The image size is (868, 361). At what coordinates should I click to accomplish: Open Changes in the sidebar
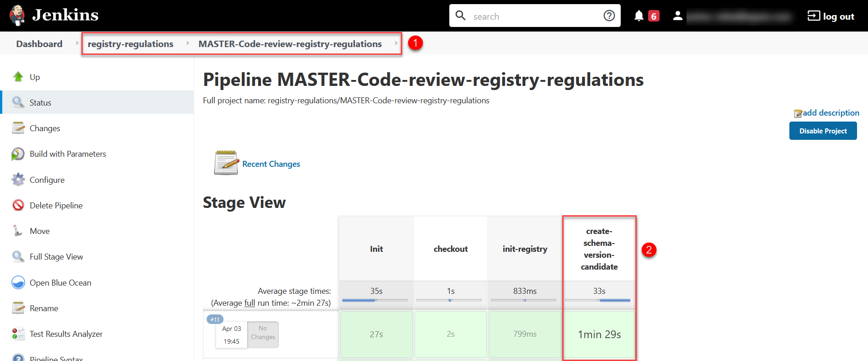pyautogui.click(x=45, y=128)
